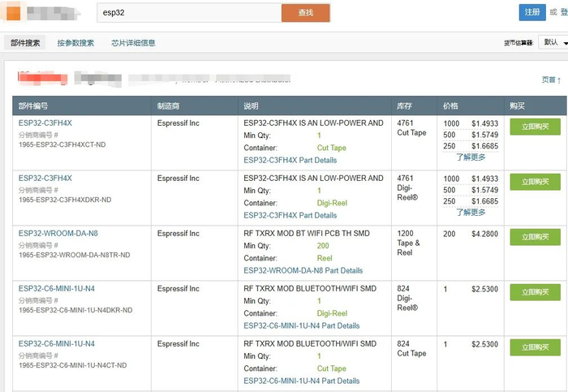The height and width of the screenshot is (392, 568).
Task: Open ESP32-C6-MINI-1U-N4 Part Details in Digi-Reel row
Action: (302, 325)
